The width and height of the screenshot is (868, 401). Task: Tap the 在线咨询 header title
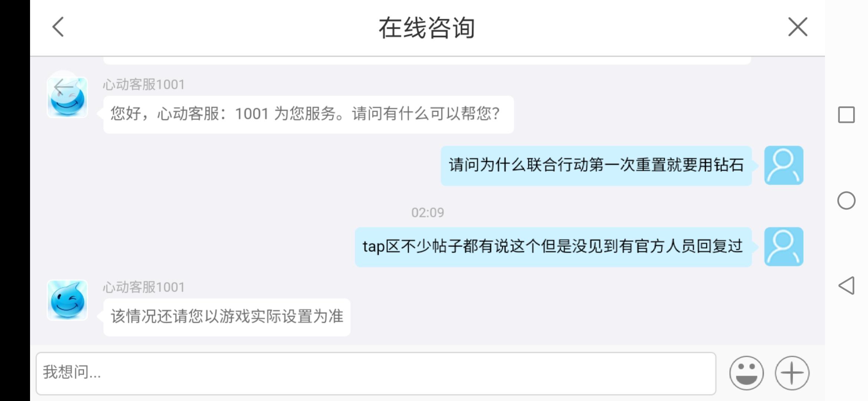pyautogui.click(x=427, y=28)
